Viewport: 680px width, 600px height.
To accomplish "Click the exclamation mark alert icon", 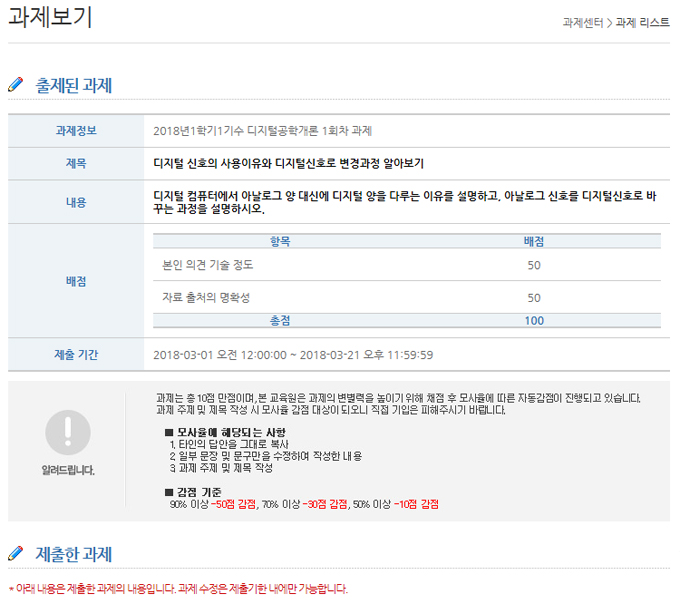I will [67, 431].
